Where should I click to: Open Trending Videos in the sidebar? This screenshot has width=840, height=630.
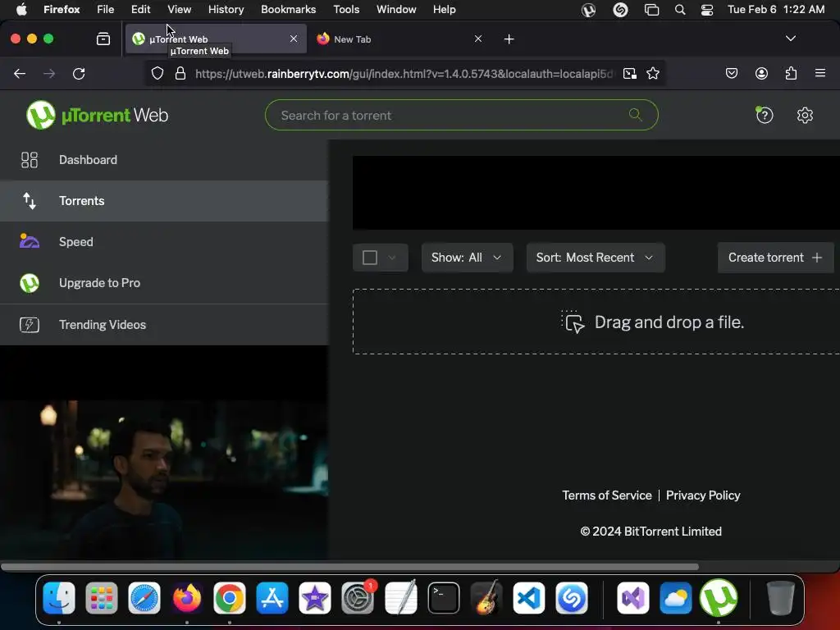click(164, 325)
